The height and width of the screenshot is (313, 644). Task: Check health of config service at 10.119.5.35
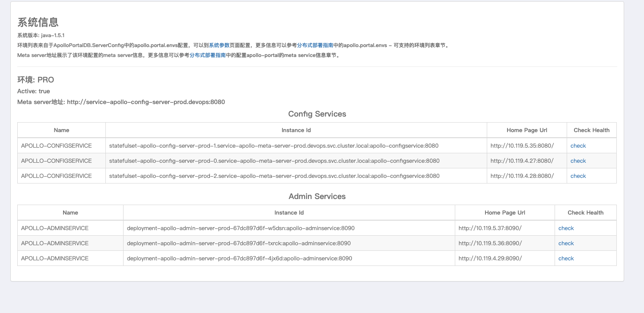[x=578, y=145]
